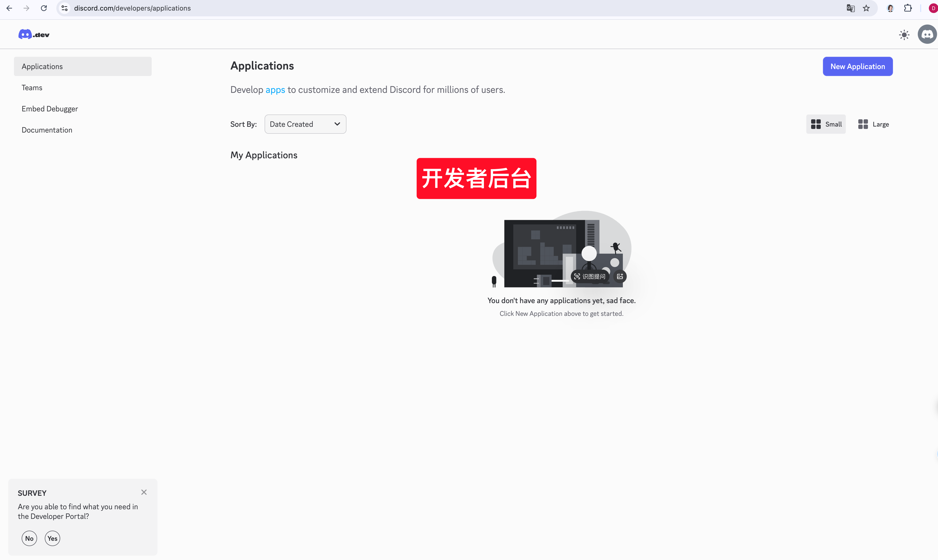The image size is (938, 560).
Task: Go back to previous page
Action: tap(9, 8)
